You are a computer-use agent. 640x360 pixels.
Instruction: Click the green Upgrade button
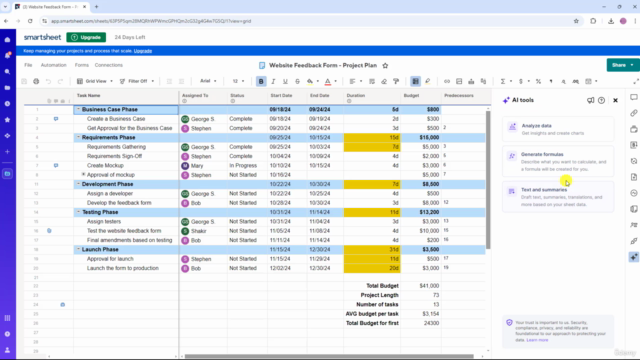(x=86, y=37)
